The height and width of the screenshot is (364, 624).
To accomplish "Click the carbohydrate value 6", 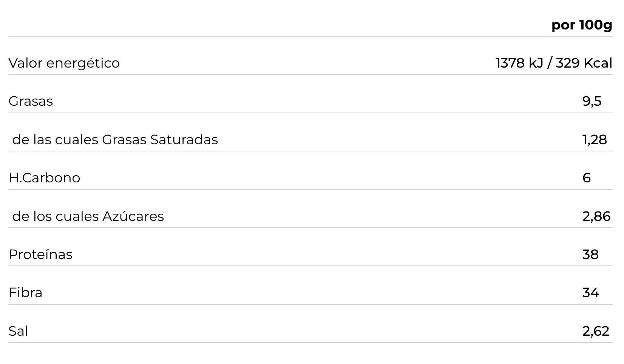I will tap(586, 178).
